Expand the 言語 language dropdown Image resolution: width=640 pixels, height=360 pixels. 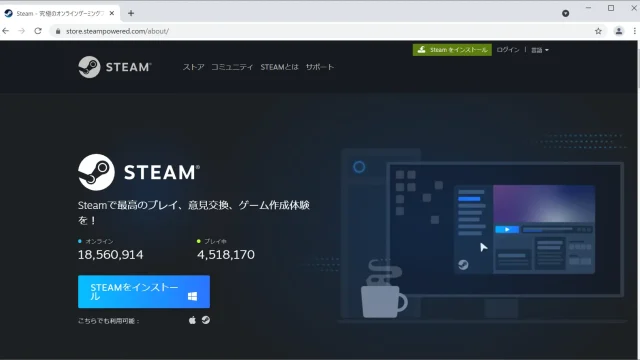[540, 50]
